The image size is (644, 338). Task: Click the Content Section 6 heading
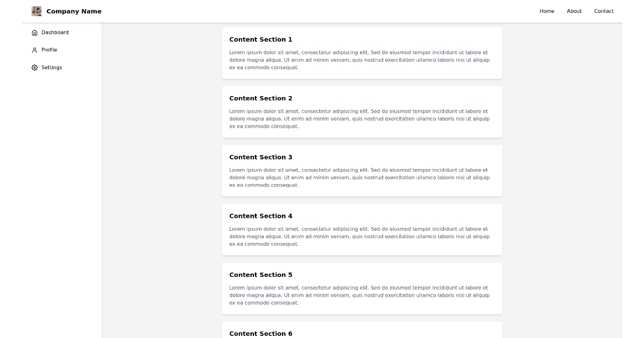point(261,333)
